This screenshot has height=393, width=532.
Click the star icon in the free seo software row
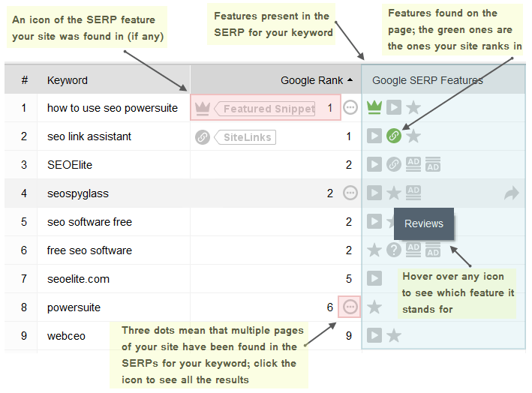(x=374, y=250)
